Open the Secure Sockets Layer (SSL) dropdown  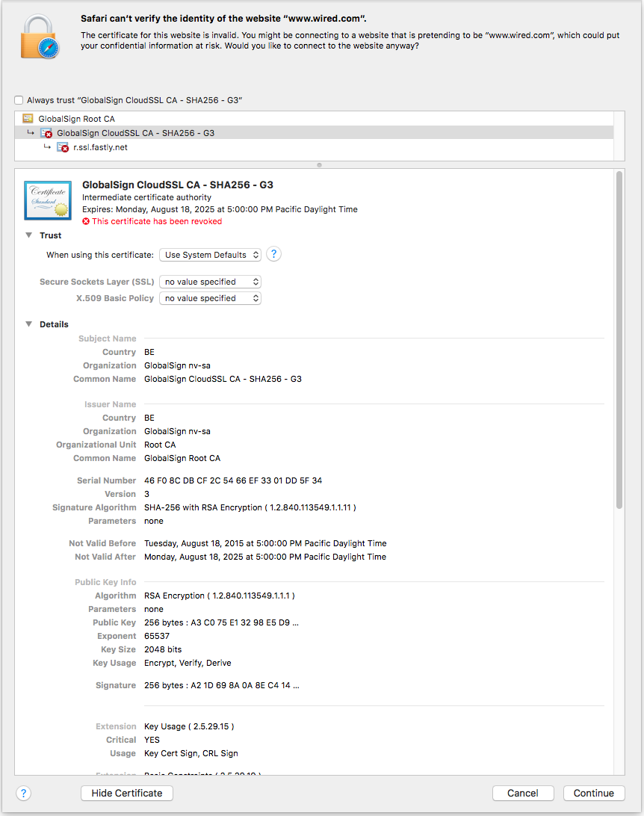210,282
